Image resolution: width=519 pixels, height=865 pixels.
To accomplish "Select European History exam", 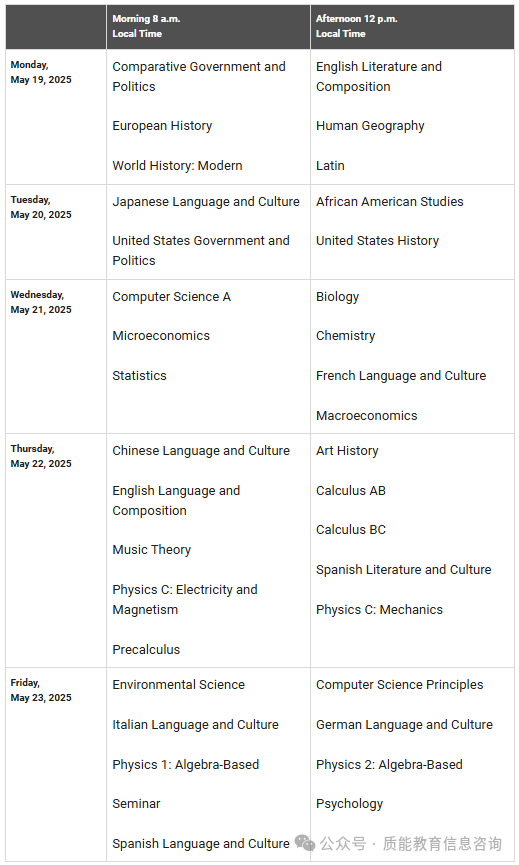I will coord(162,126).
